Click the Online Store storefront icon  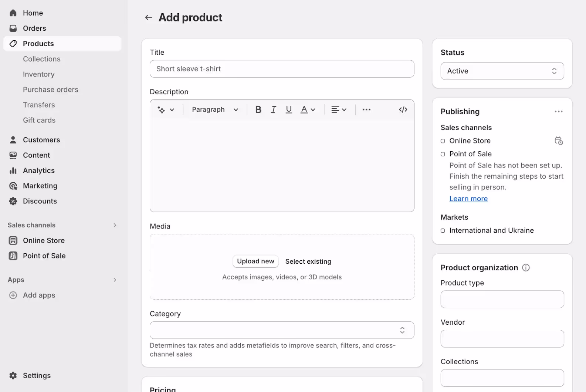click(13, 241)
